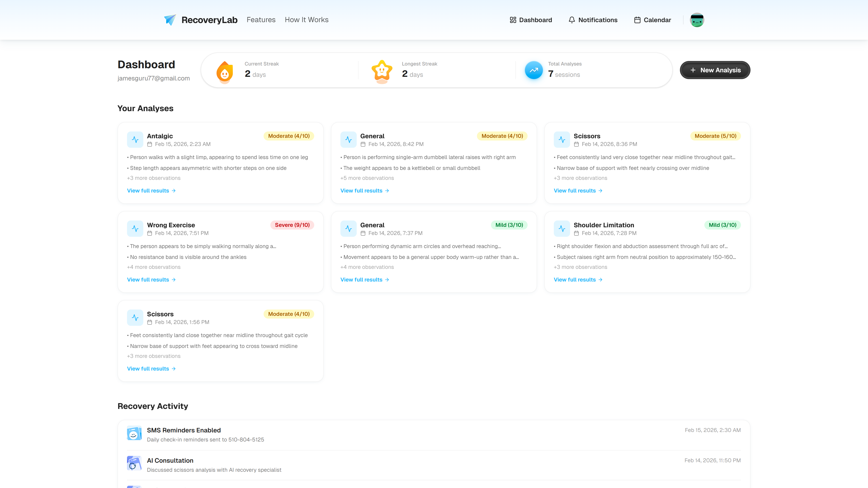View full results for Wrong Exercise analysis
868x488 pixels.
point(151,279)
